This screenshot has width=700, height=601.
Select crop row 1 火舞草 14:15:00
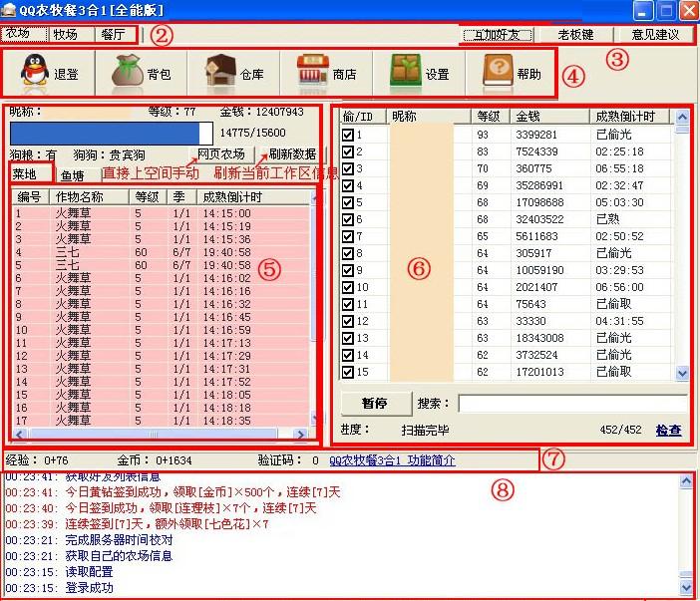point(161,213)
